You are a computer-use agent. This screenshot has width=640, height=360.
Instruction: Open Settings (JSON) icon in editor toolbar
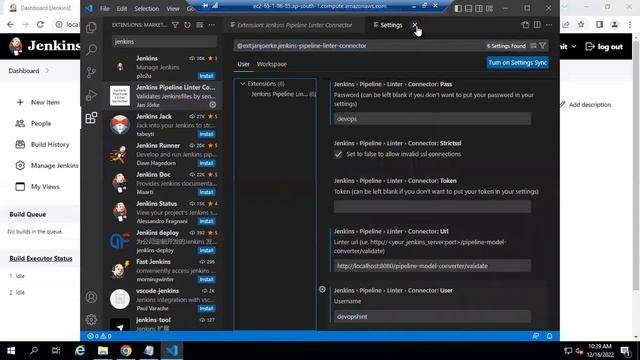pyautogui.click(x=525, y=25)
